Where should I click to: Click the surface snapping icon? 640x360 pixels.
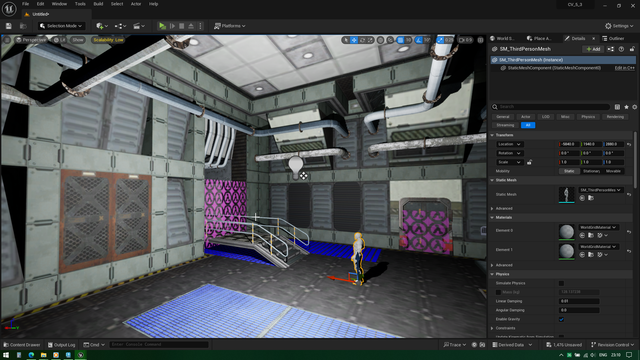click(390, 40)
